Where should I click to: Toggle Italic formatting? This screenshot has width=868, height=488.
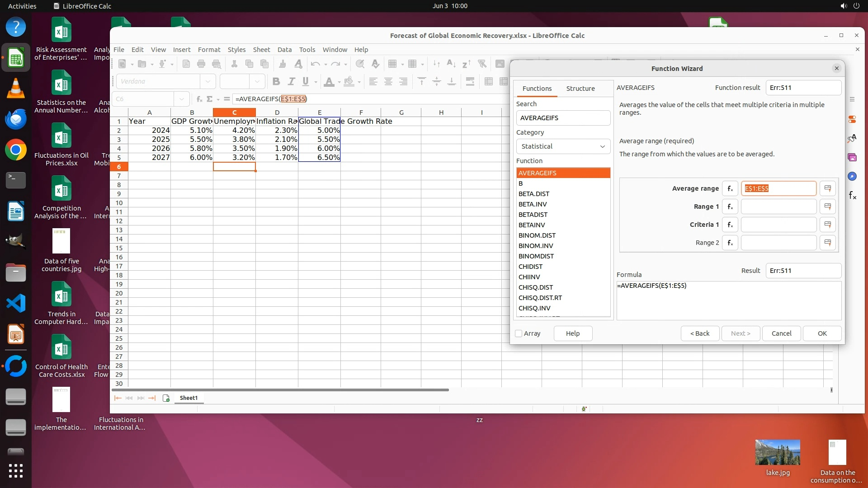pyautogui.click(x=291, y=81)
